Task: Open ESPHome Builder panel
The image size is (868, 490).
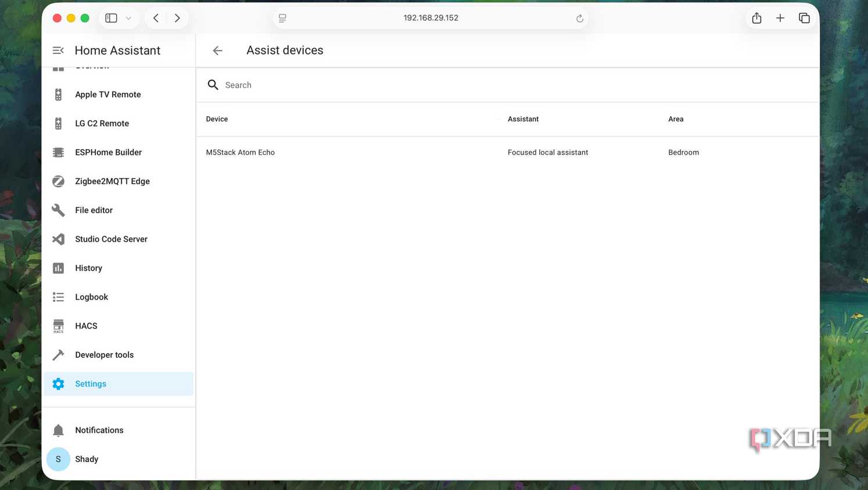Action: pos(119,153)
